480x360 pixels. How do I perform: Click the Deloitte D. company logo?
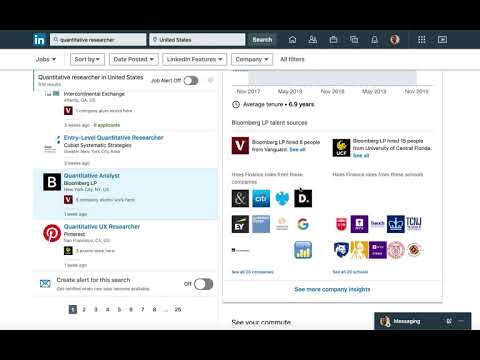(303, 198)
